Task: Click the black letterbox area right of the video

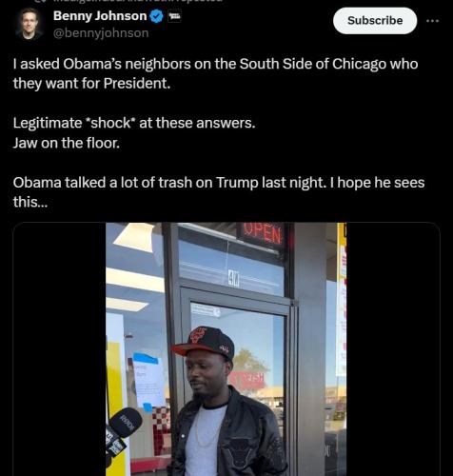Action: click(393, 349)
